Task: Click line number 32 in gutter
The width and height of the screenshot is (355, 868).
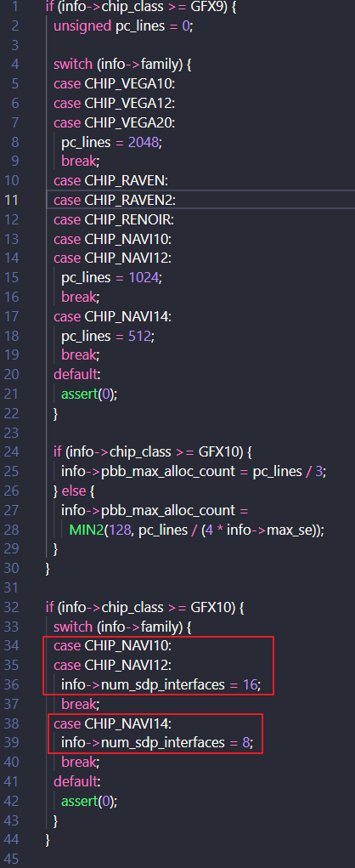Action: point(11,607)
